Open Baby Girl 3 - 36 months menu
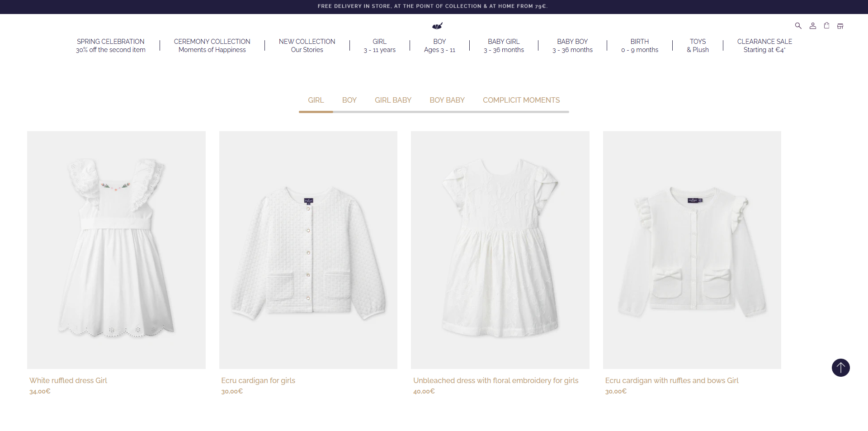The image size is (868, 431). point(504,46)
